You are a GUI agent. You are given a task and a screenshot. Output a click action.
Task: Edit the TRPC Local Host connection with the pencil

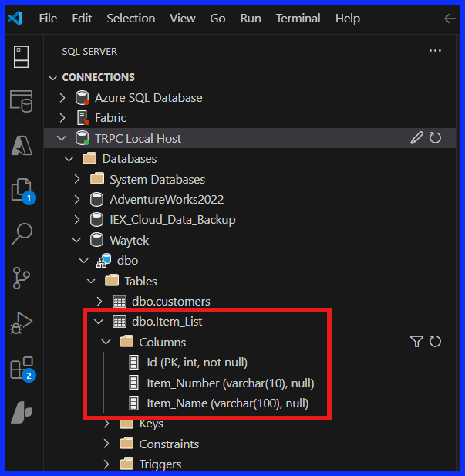tap(416, 138)
